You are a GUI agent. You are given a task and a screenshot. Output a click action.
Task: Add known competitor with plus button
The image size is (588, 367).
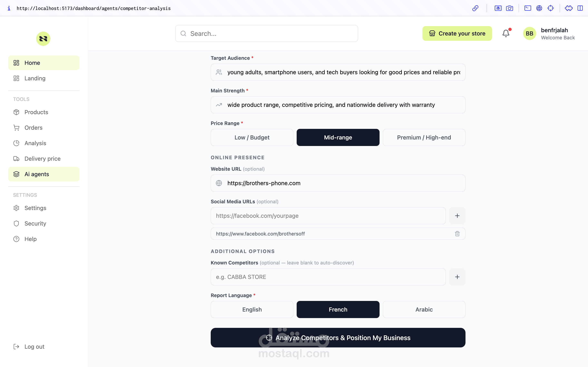(457, 277)
